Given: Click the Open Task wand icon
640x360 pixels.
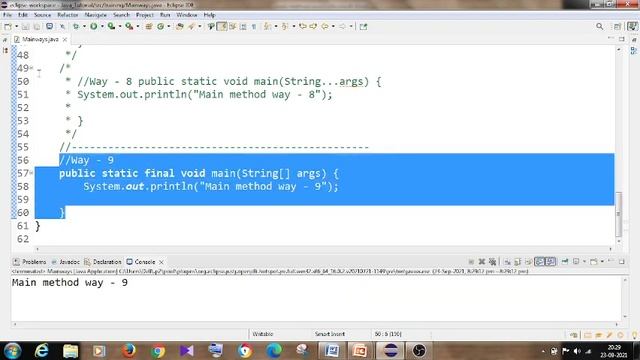Looking at the screenshot, I should tap(191, 27).
